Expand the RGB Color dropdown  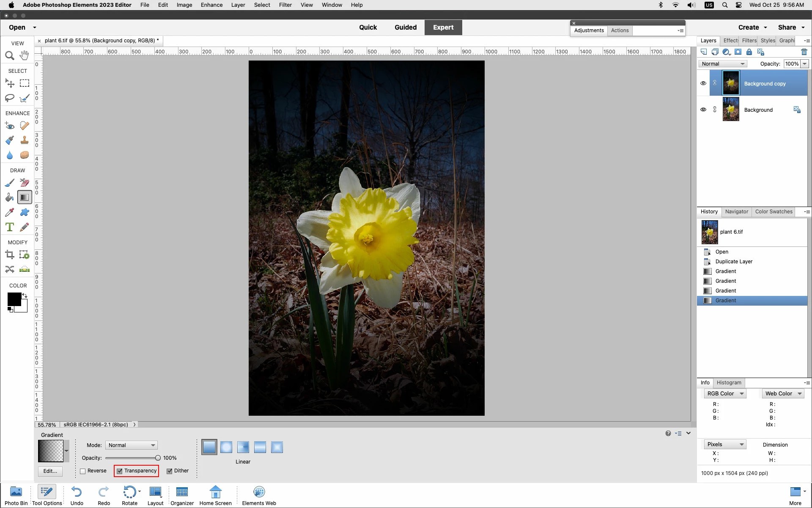coord(725,394)
